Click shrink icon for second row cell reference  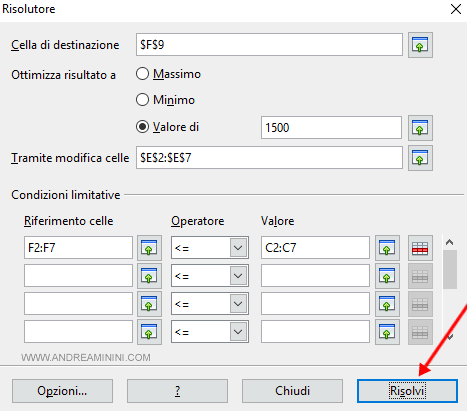[149, 276]
